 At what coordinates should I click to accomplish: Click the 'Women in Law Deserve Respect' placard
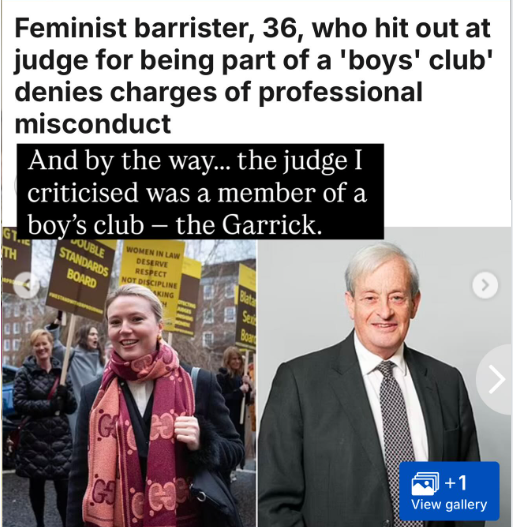[x=152, y=276]
